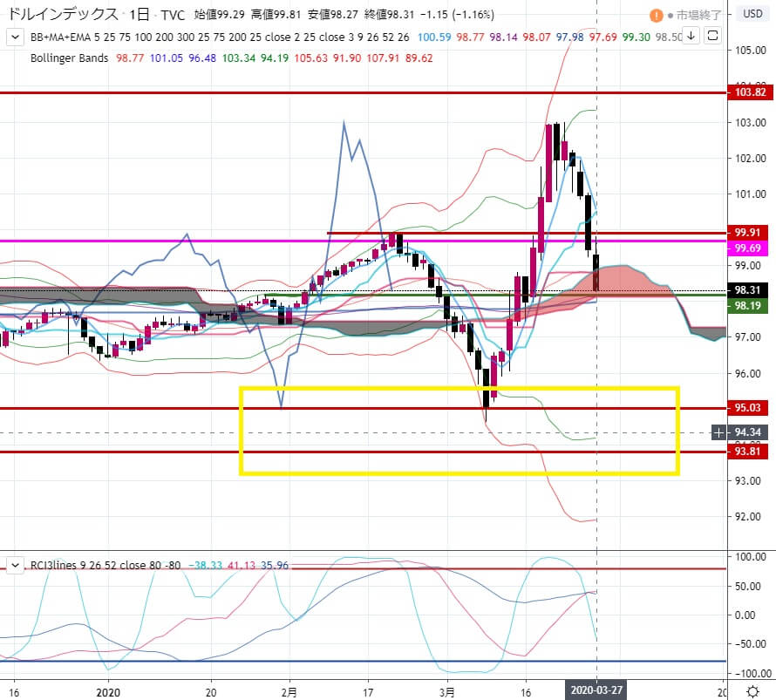Select the 93.81 red price label

[x=747, y=452]
